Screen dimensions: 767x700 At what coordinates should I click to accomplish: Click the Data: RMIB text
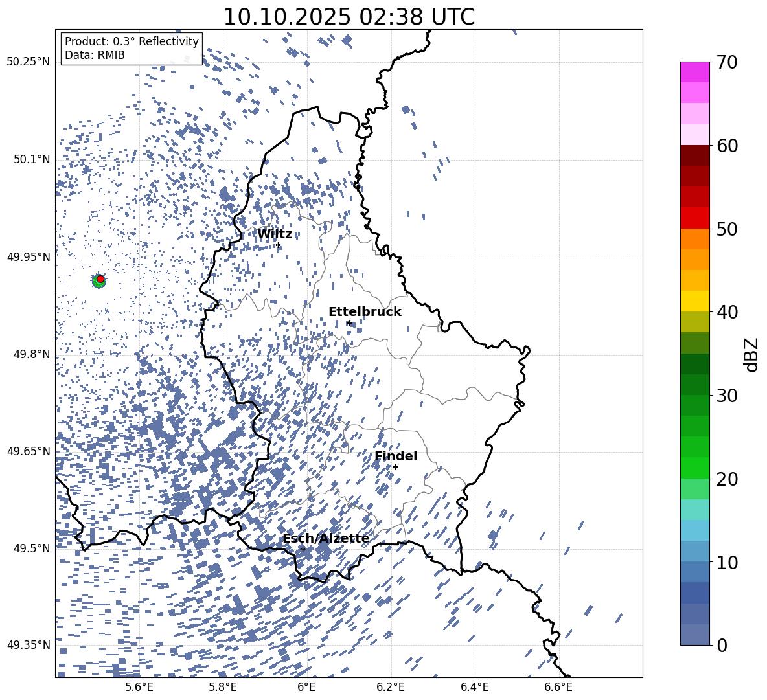coord(95,55)
